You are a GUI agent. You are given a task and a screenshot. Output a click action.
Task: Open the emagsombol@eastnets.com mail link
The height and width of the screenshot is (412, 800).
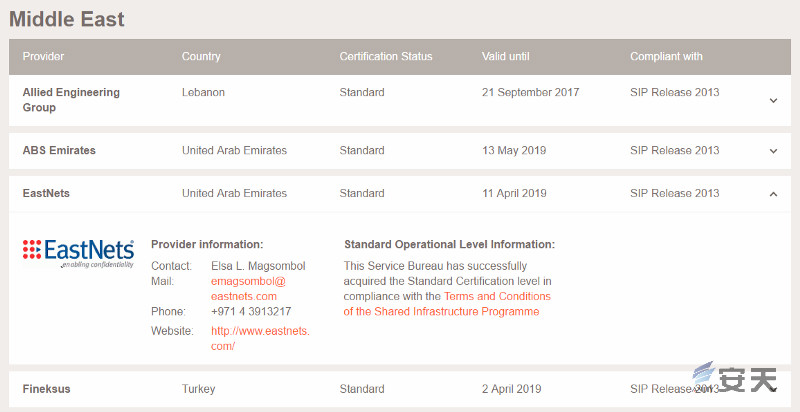248,289
